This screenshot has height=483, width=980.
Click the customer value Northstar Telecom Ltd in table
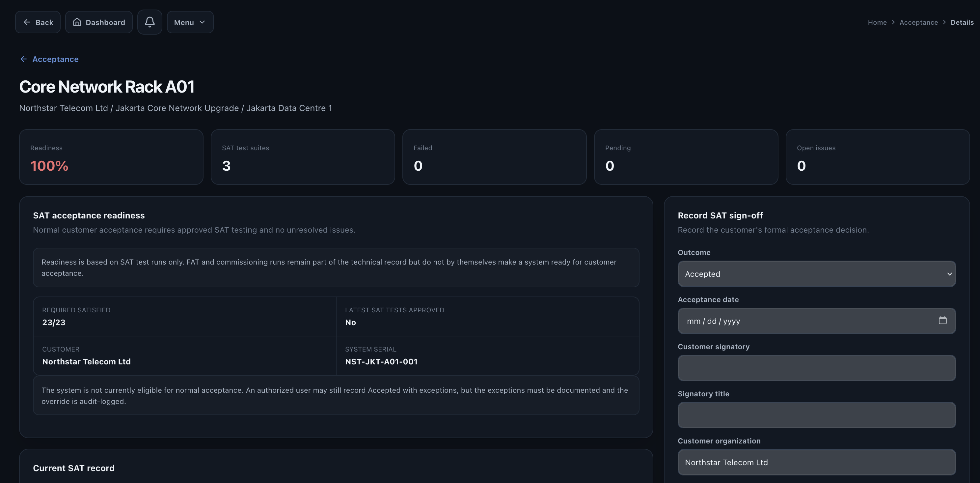pyautogui.click(x=86, y=361)
